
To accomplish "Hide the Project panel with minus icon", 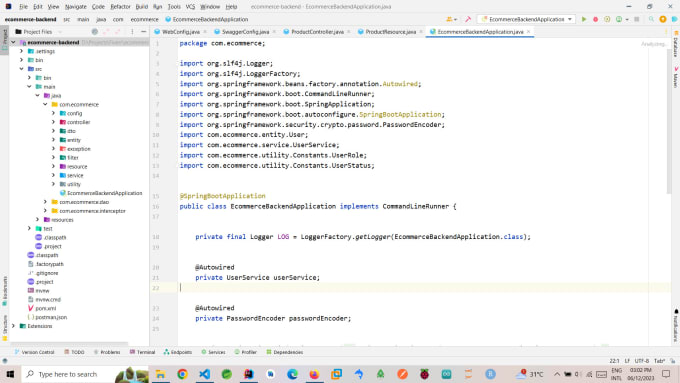I will click(x=144, y=32).
